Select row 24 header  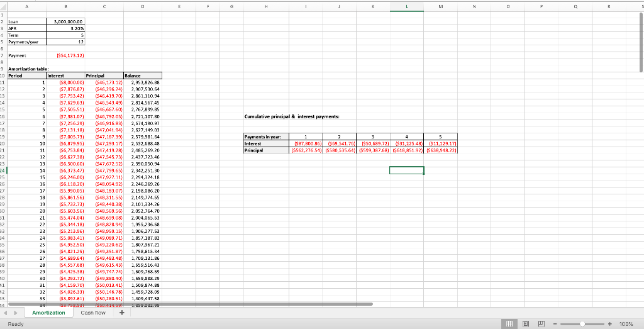pyautogui.click(x=3, y=170)
